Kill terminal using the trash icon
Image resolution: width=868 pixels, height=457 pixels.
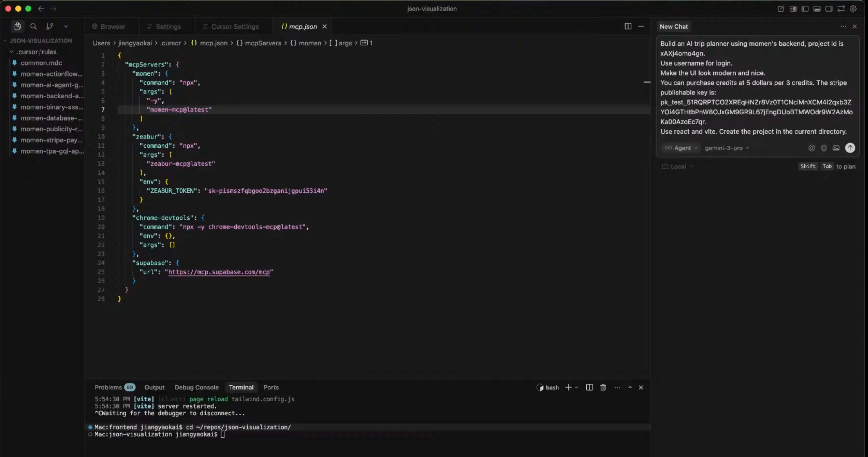coord(603,387)
